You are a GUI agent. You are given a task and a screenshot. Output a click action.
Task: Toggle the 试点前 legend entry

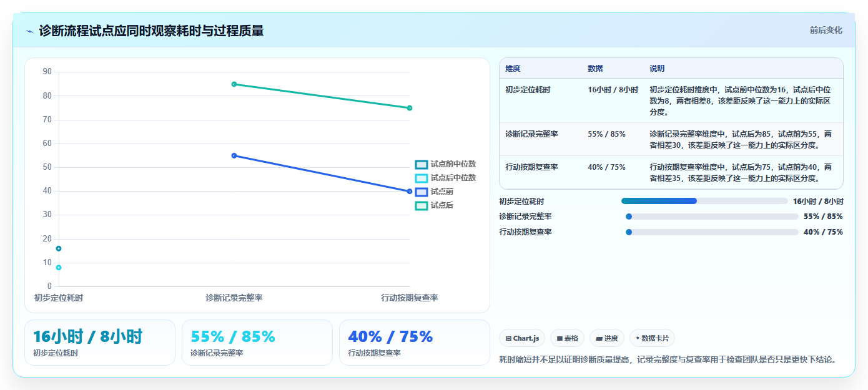[x=435, y=192]
